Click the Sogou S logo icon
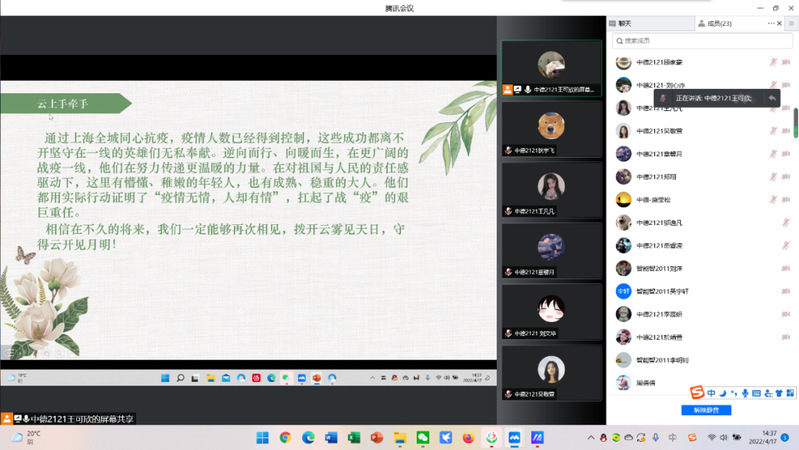Screen dimensions: 799x450 coord(696,391)
